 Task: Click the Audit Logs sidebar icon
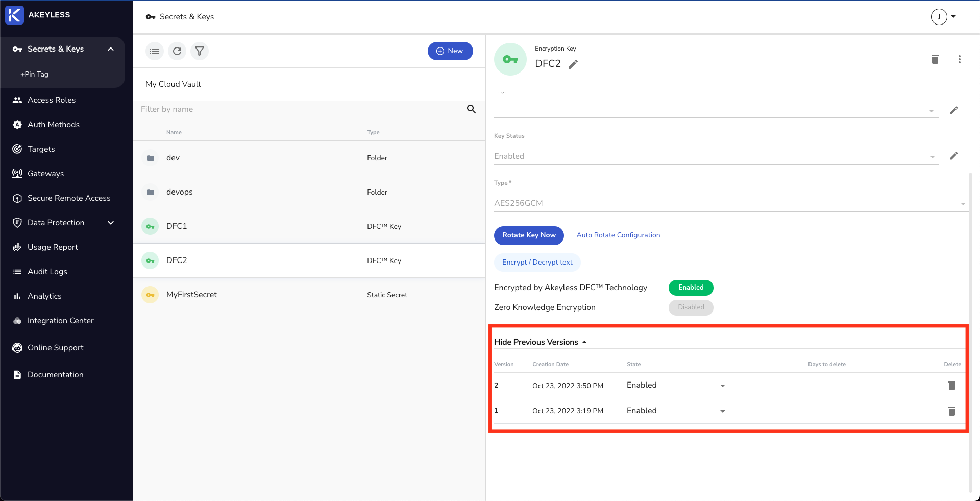[x=17, y=271]
